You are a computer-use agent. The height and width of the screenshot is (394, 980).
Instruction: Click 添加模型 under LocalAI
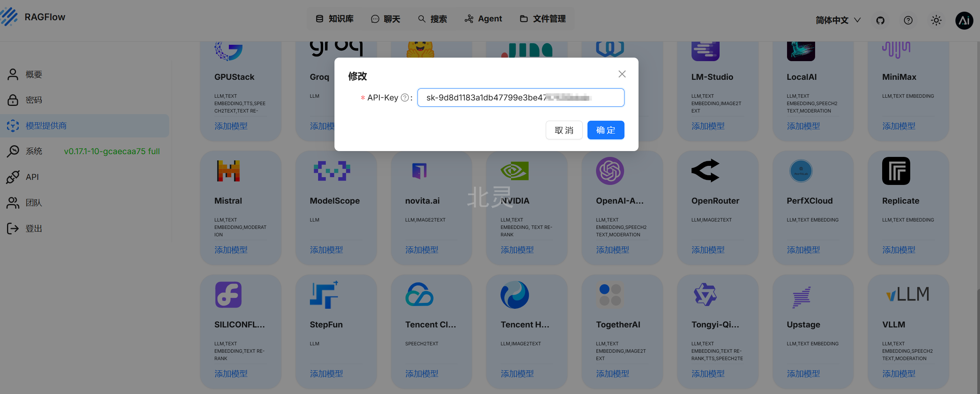click(803, 126)
